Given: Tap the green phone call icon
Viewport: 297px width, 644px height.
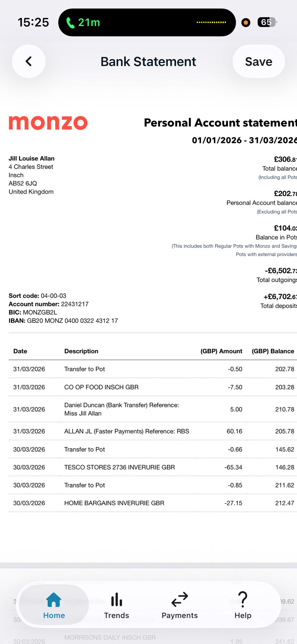Looking at the screenshot, I should pos(70,23).
